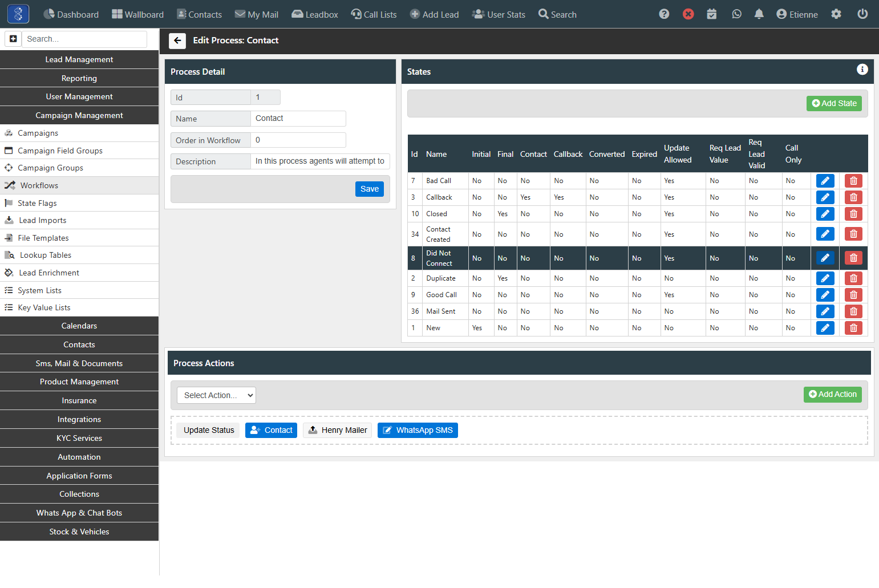879x588 pixels.
Task: Click the plus icon beside sidebar search
Action: pos(13,39)
